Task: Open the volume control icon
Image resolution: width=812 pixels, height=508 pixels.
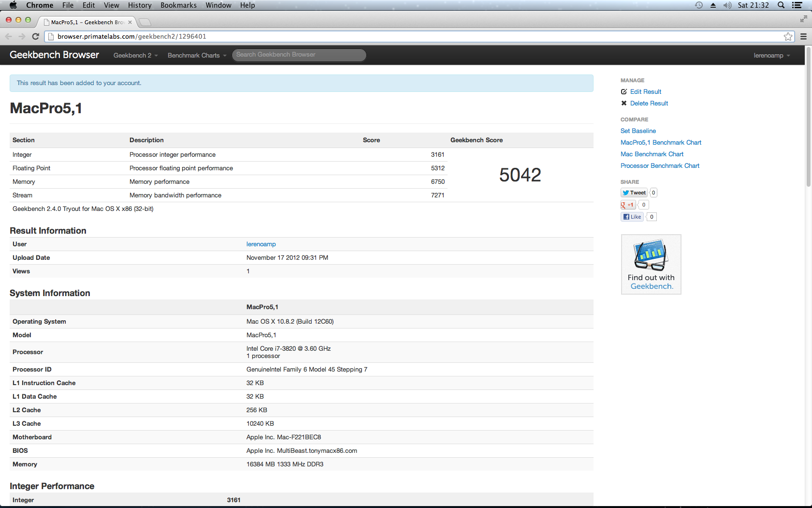Action: coord(727,5)
